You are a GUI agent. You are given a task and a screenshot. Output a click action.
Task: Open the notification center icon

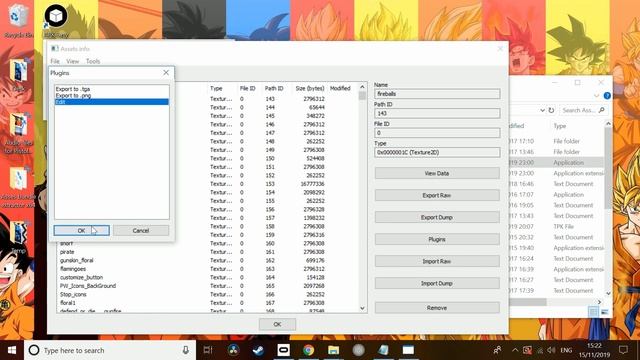pos(623,350)
